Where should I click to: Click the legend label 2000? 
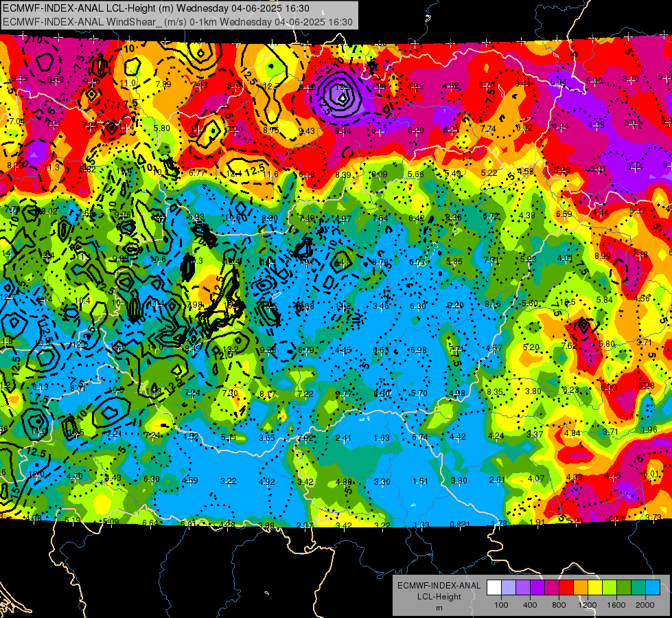(x=645, y=605)
